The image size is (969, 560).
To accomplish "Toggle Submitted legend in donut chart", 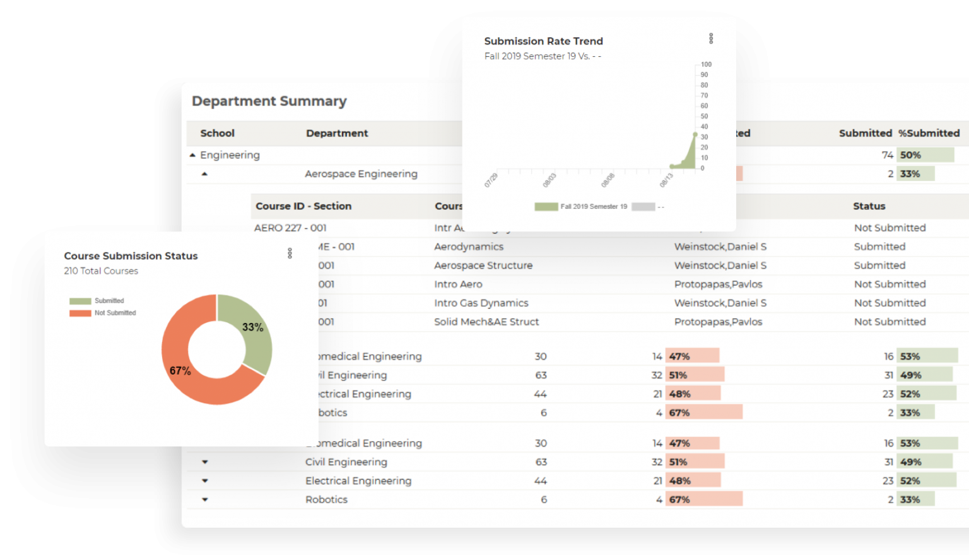I will click(x=97, y=301).
